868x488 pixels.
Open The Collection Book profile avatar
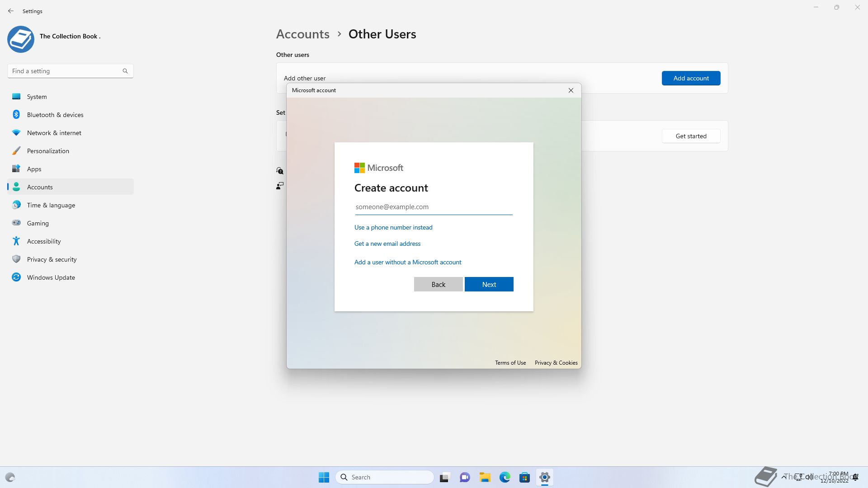tap(21, 39)
